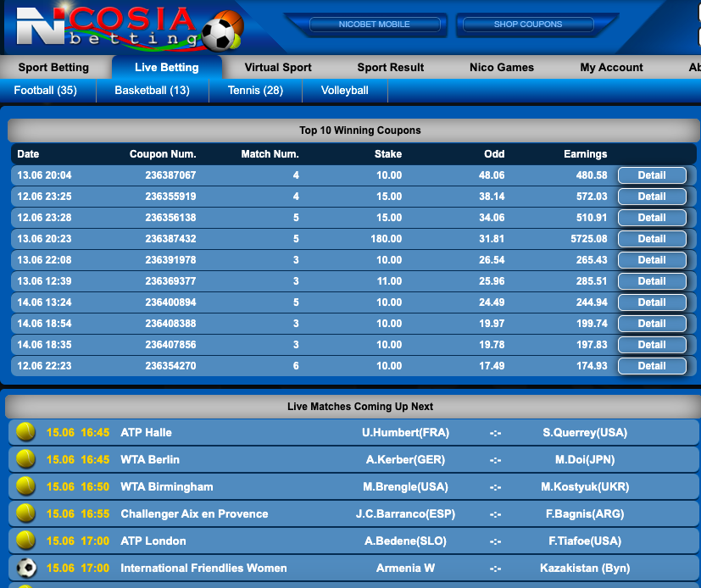Image resolution: width=701 pixels, height=588 pixels.
Task: Open the Sport Betting tab
Action: 53,68
